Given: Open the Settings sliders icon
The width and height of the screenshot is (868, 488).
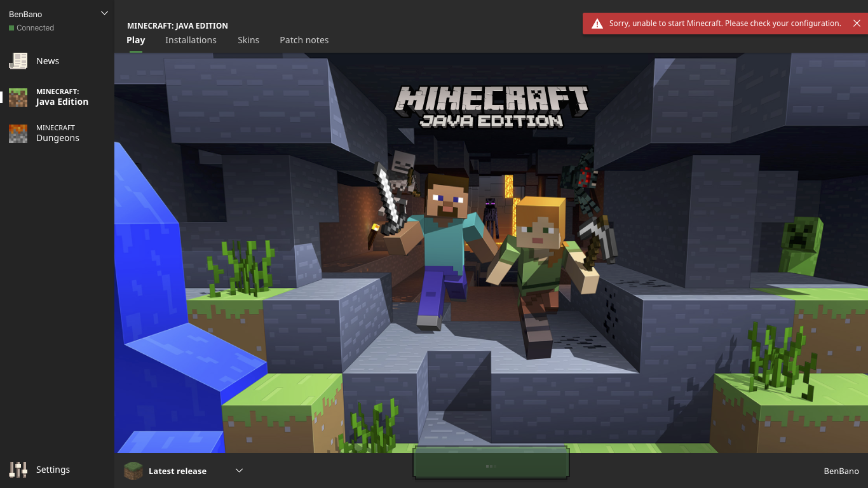Looking at the screenshot, I should click(18, 470).
